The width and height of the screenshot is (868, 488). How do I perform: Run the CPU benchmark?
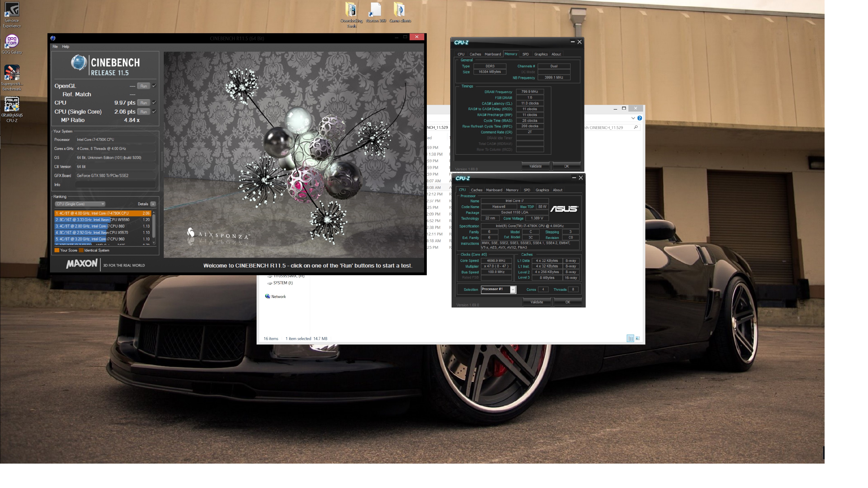click(144, 103)
